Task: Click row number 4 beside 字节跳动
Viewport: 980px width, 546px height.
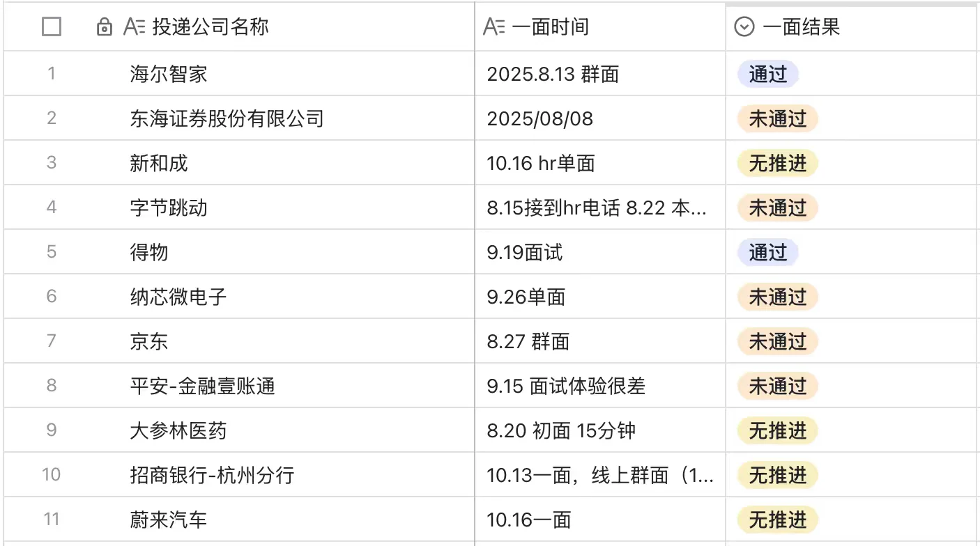Action: coord(52,208)
